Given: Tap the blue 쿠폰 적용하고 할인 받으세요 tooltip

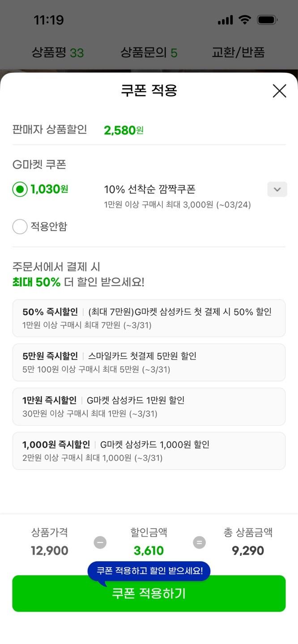Looking at the screenshot, I should click(x=149, y=571).
